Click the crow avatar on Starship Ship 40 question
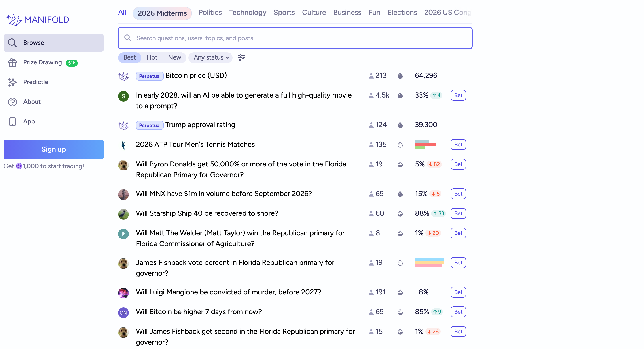Viewport: 644px width, 349px height. (x=123, y=214)
